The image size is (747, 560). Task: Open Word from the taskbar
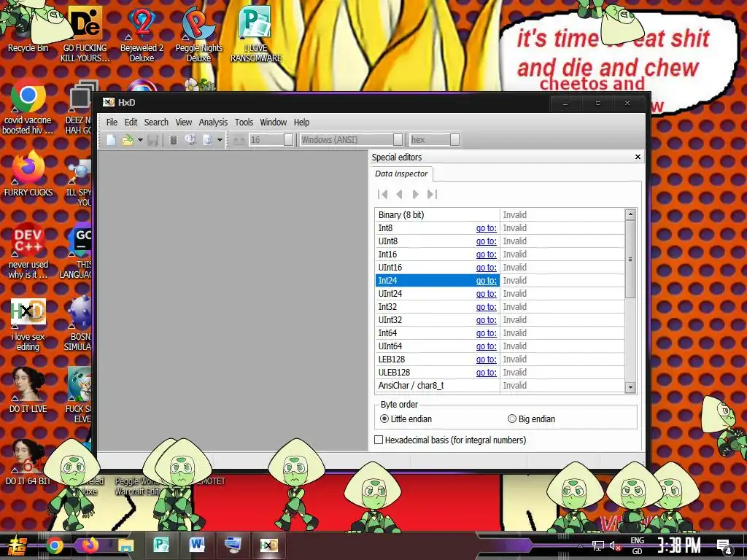point(197,545)
